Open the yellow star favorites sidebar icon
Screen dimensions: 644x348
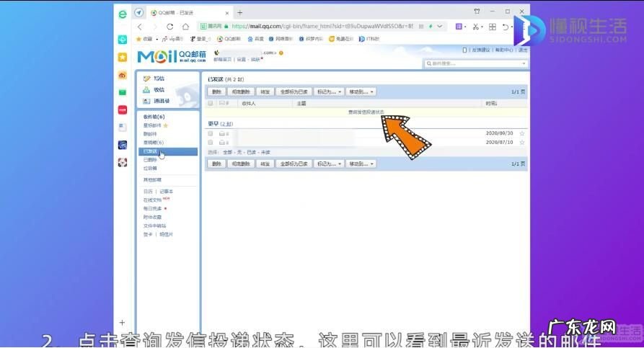pos(123,57)
